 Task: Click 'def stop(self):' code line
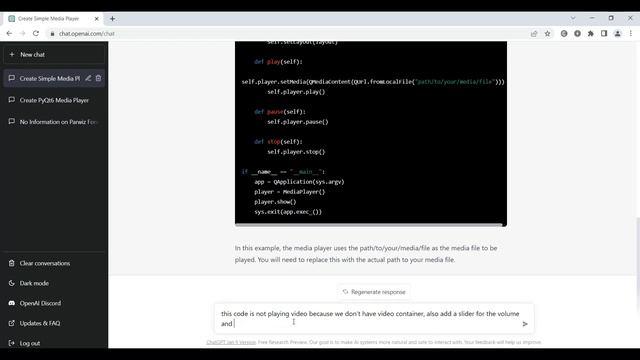tap(278, 142)
